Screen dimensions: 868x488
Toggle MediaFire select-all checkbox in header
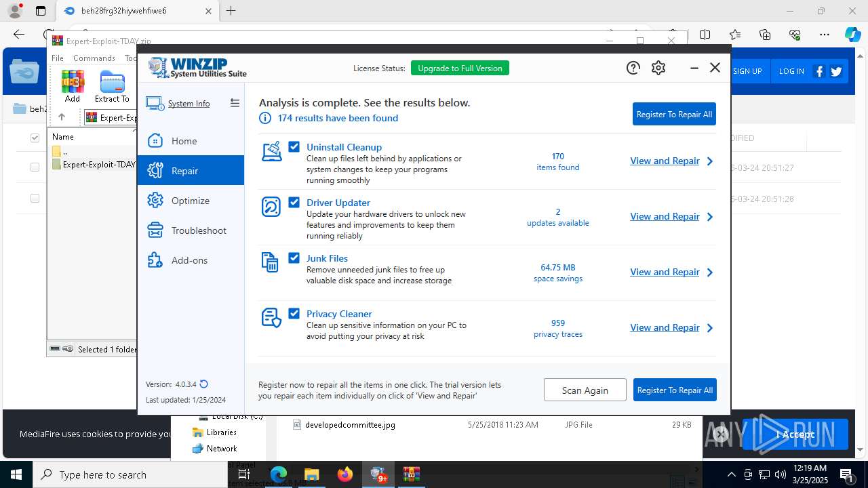tap(35, 138)
